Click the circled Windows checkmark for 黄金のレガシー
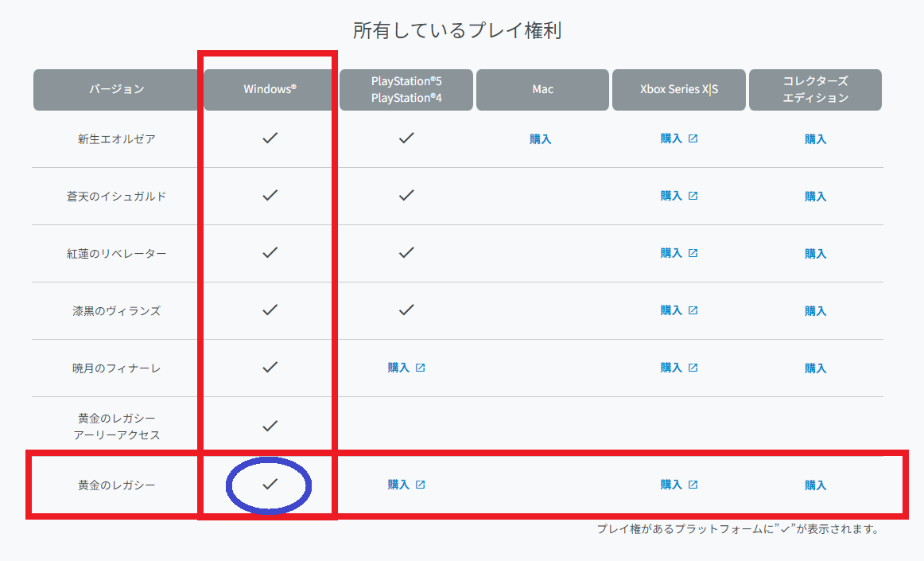The height and width of the screenshot is (561, 924). click(x=270, y=484)
